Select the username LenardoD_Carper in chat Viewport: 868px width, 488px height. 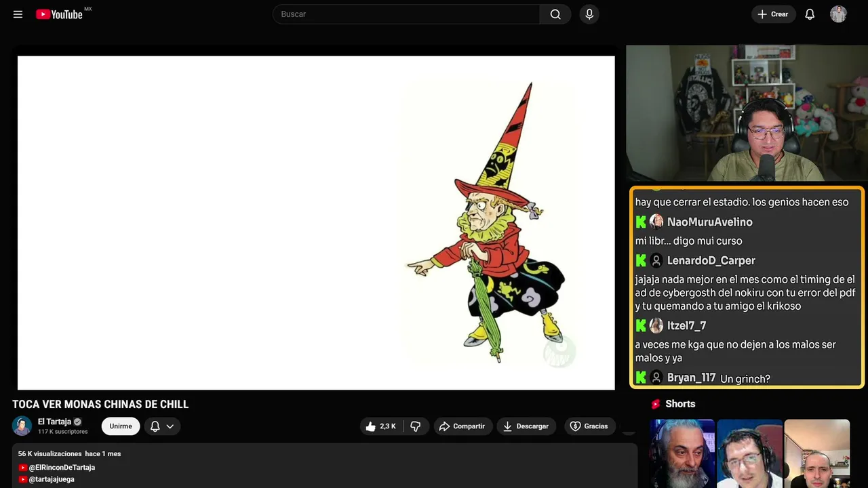[x=711, y=261]
